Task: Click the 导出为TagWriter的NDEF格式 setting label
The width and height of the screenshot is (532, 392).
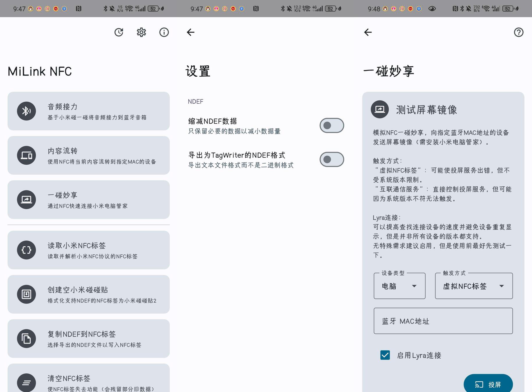Action: [237, 155]
